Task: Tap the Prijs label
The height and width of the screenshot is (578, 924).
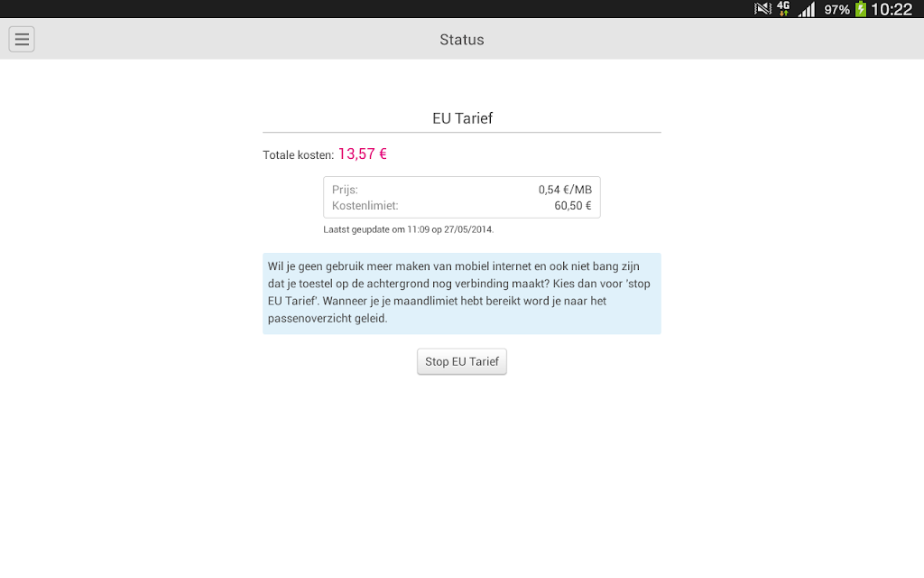Action: tap(345, 190)
